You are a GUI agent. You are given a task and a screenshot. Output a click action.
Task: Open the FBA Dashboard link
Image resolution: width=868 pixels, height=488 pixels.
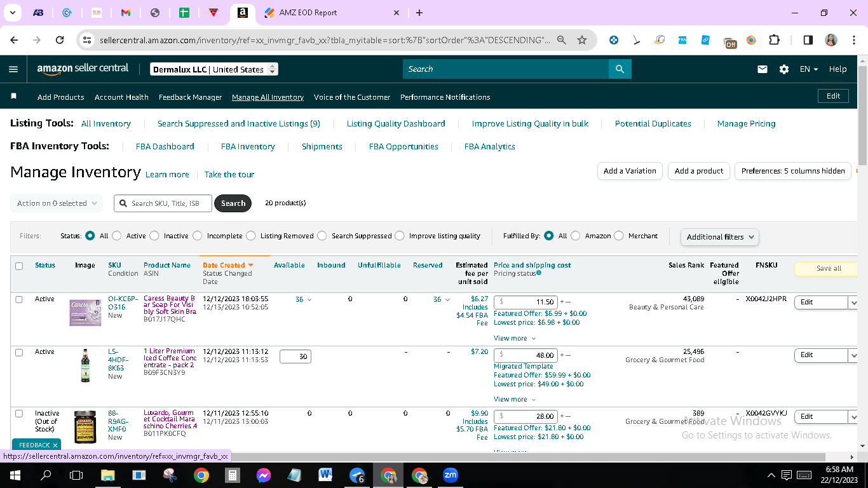tap(165, 147)
